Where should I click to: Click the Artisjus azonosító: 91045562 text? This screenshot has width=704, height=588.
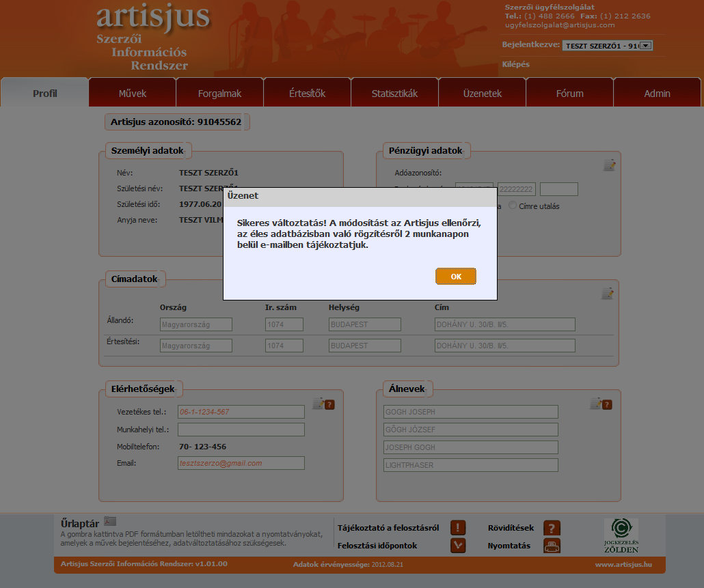point(176,122)
